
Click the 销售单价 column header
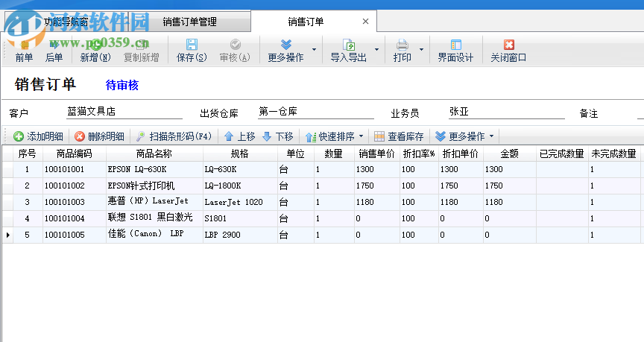(x=376, y=153)
